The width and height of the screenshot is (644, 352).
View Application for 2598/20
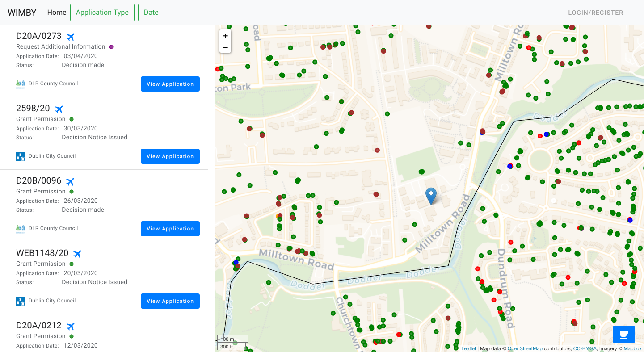pyautogui.click(x=170, y=156)
